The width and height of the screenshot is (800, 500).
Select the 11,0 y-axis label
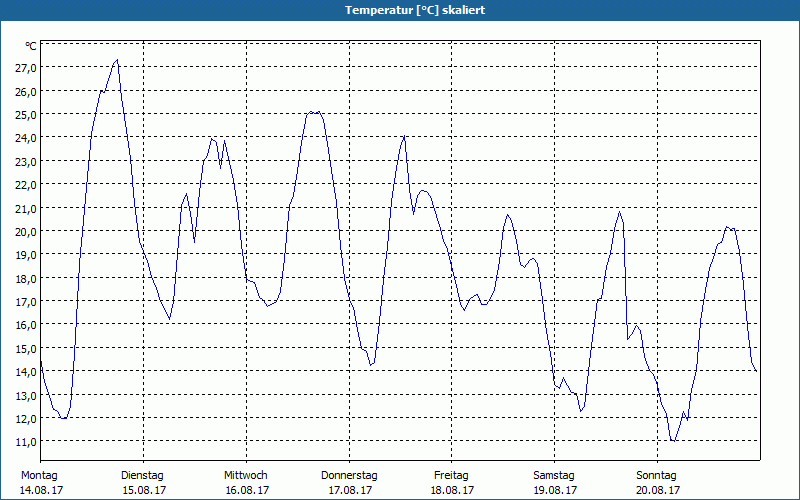[x=26, y=441]
